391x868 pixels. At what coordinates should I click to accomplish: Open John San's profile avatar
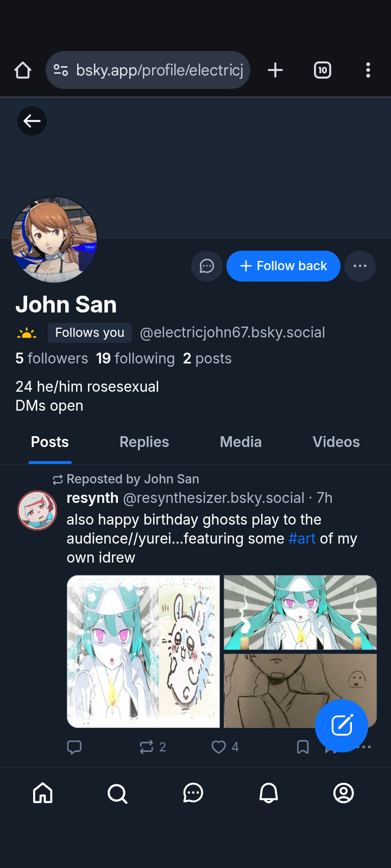coord(54,239)
